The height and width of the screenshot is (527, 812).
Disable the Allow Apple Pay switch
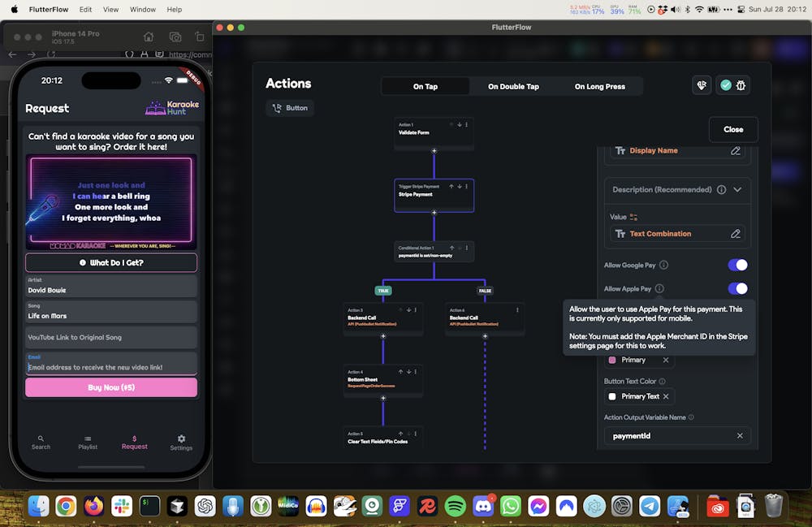pyautogui.click(x=737, y=288)
